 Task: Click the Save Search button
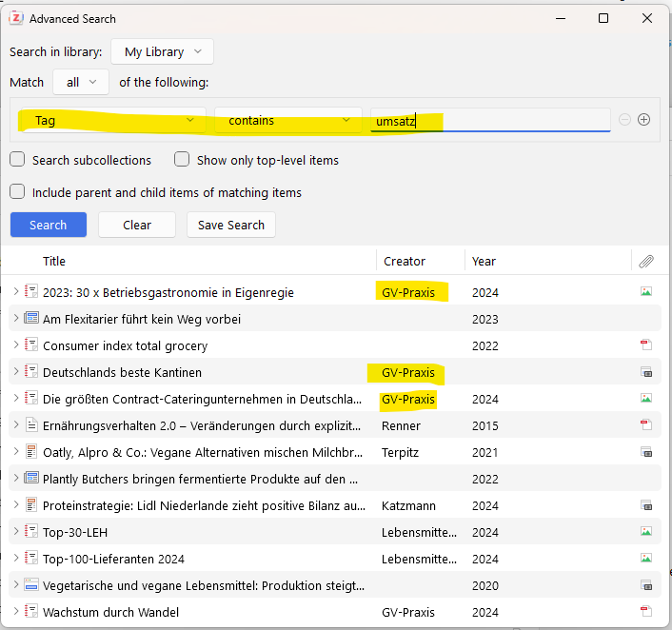point(231,225)
